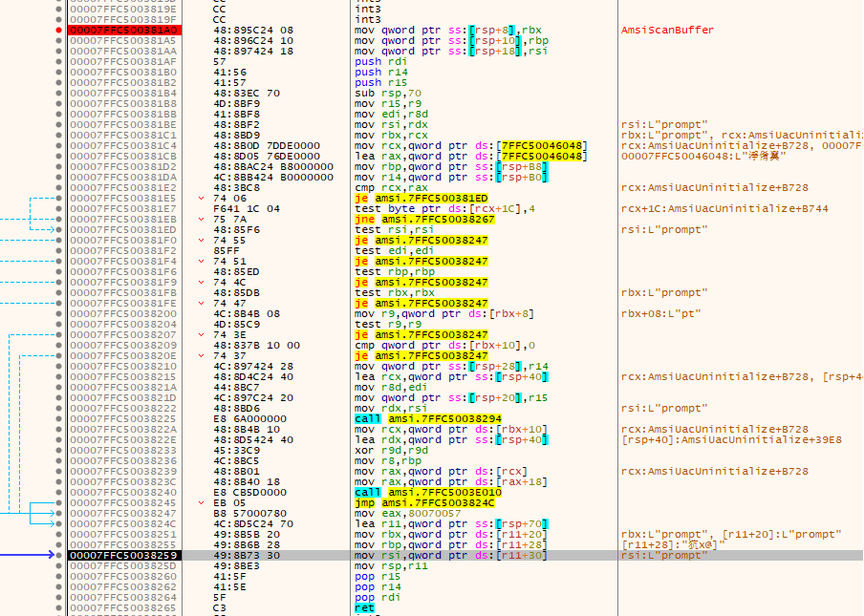
Task: Select instruction sub rsp,70
Action: point(388,93)
